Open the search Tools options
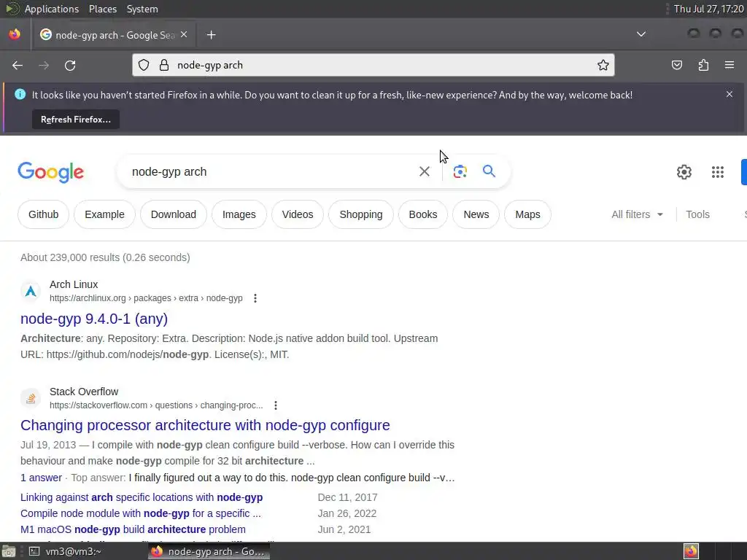747x560 pixels. pos(697,214)
